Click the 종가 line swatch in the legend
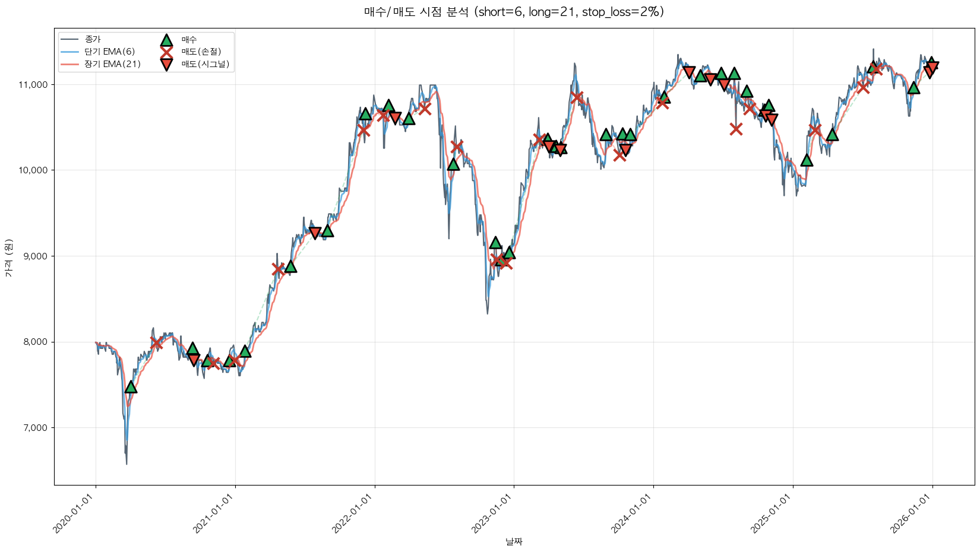The image size is (980, 552). [70, 40]
